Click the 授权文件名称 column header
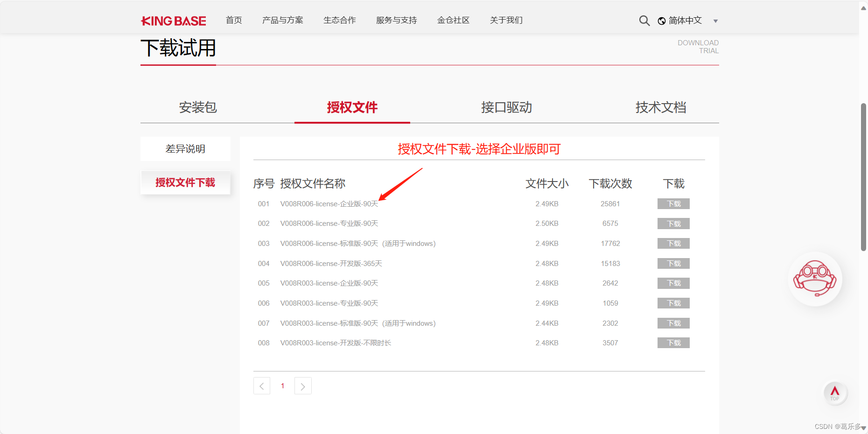Image resolution: width=868 pixels, height=434 pixels. tap(313, 183)
